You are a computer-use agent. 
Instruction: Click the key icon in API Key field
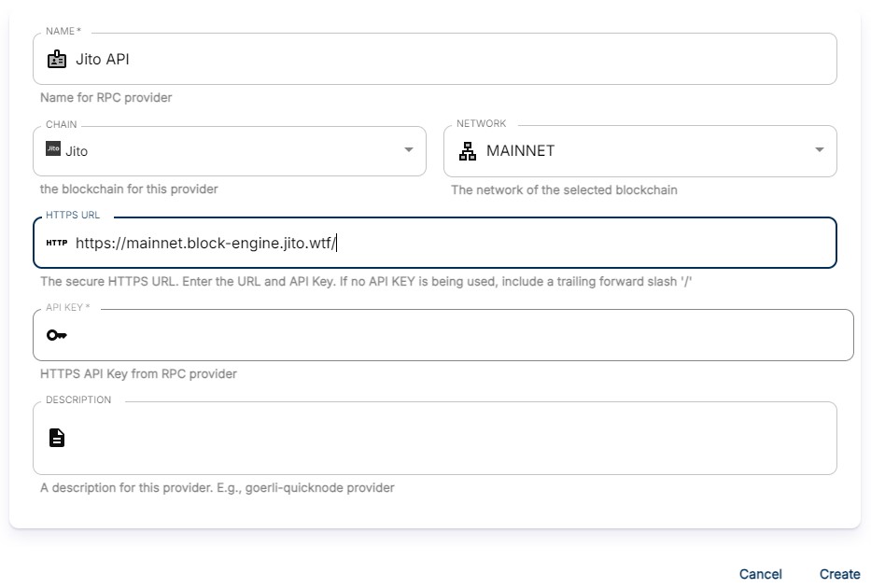coord(57,335)
